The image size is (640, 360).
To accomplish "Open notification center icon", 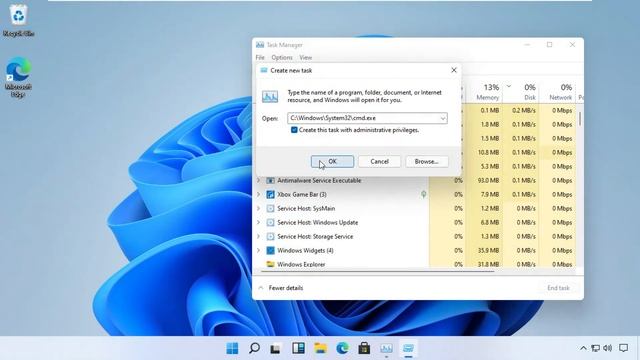I will [623, 348].
